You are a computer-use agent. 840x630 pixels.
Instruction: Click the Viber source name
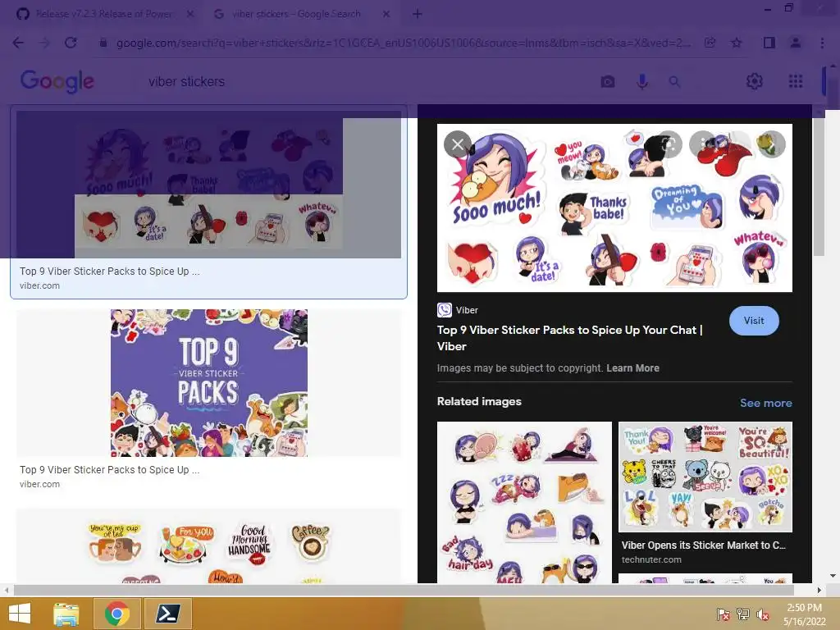pyautogui.click(x=467, y=310)
